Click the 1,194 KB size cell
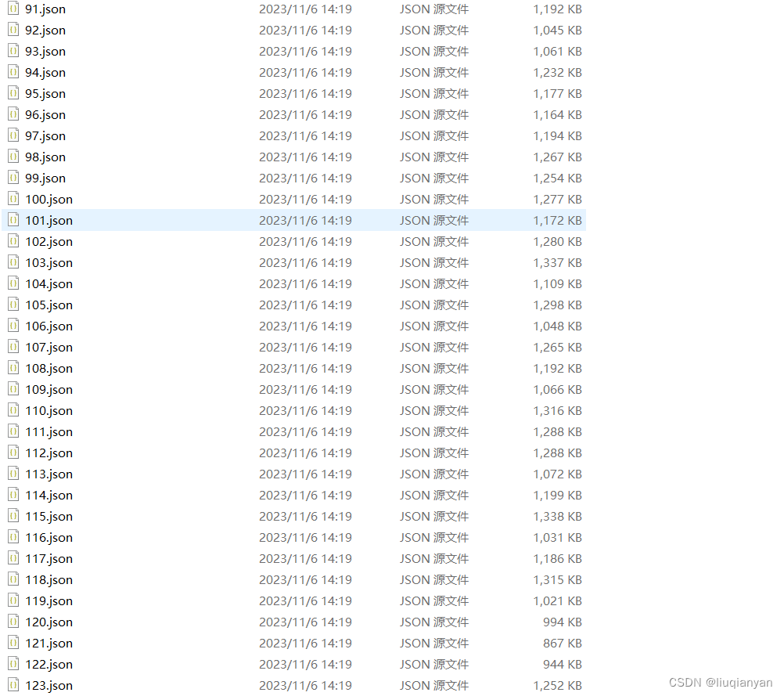 coord(558,135)
